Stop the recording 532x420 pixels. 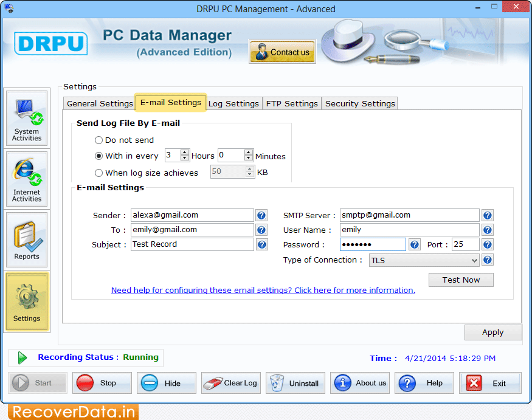point(102,383)
